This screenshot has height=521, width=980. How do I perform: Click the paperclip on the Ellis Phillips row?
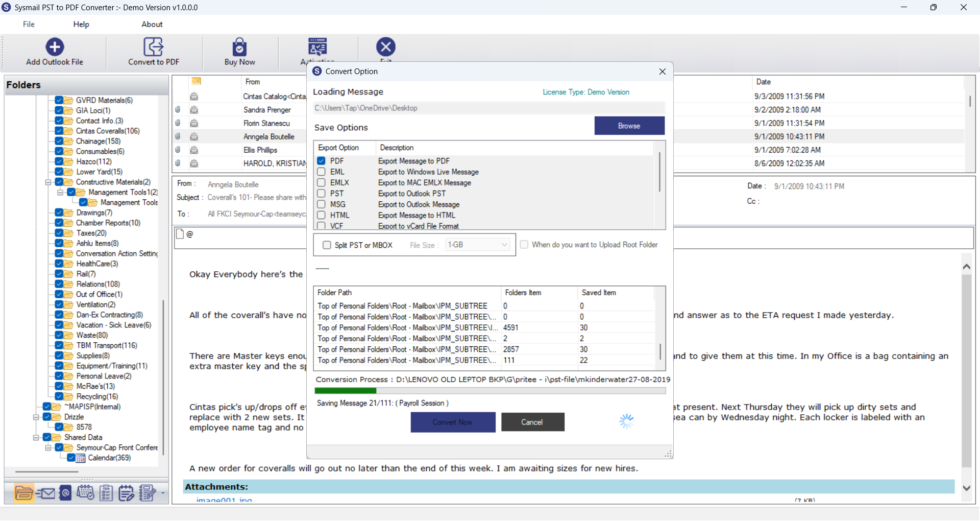point(178,150)
